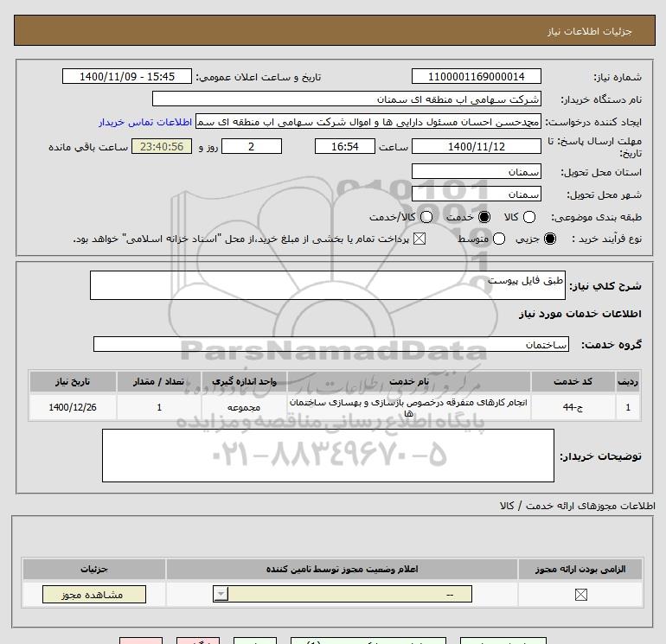Click the buyer organization name field
The image size is (666, 644).
[347, 99]
